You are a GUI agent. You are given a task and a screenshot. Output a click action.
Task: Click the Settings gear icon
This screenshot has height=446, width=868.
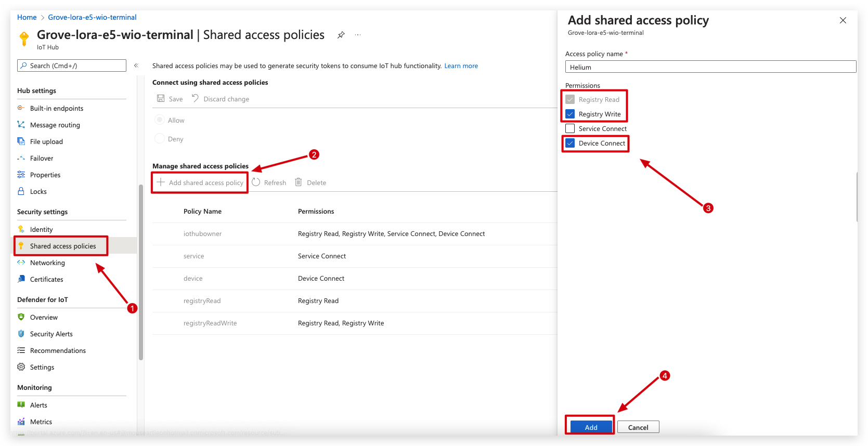[x=21, y=367]
